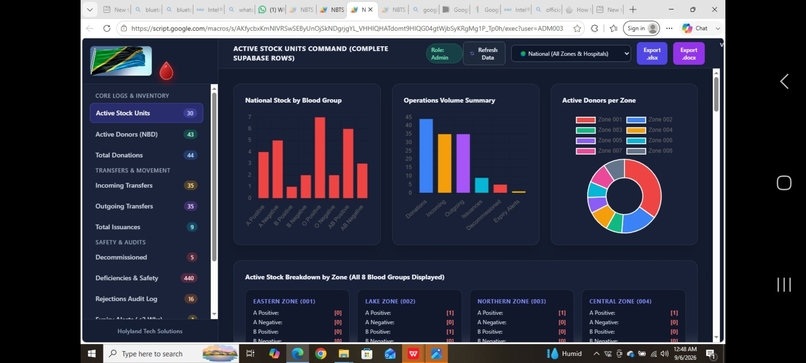The height and width of the screenshot is (363, 806).
Task: Toggle Zone 008 gray legend swatch
Action: click(x=636, y=151)
